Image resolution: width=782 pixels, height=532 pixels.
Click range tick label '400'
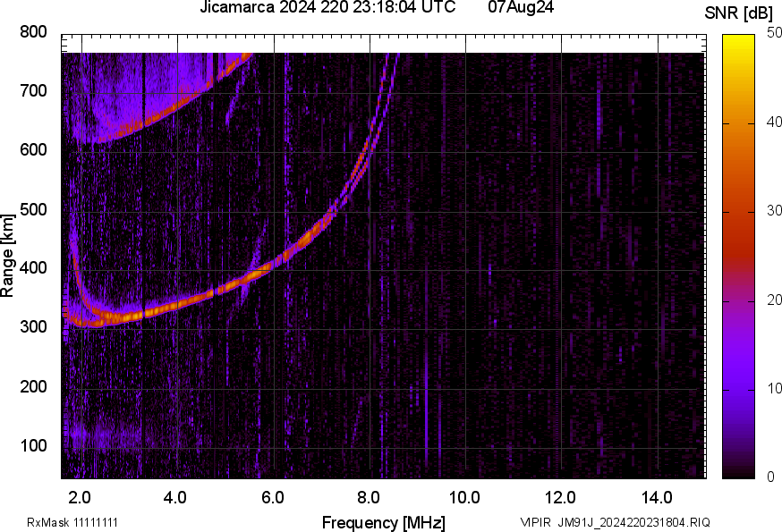pyautogui.click(x=33, y=267)
